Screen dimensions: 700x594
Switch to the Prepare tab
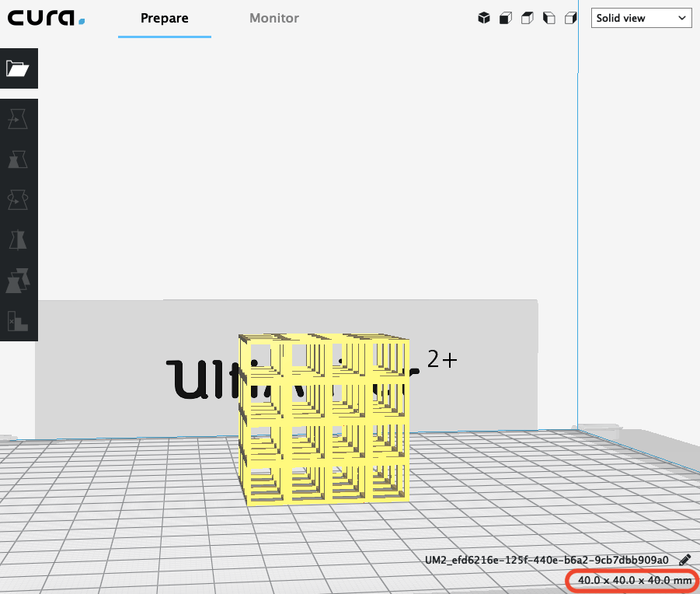pyautogui.click(x=164, y=19)
